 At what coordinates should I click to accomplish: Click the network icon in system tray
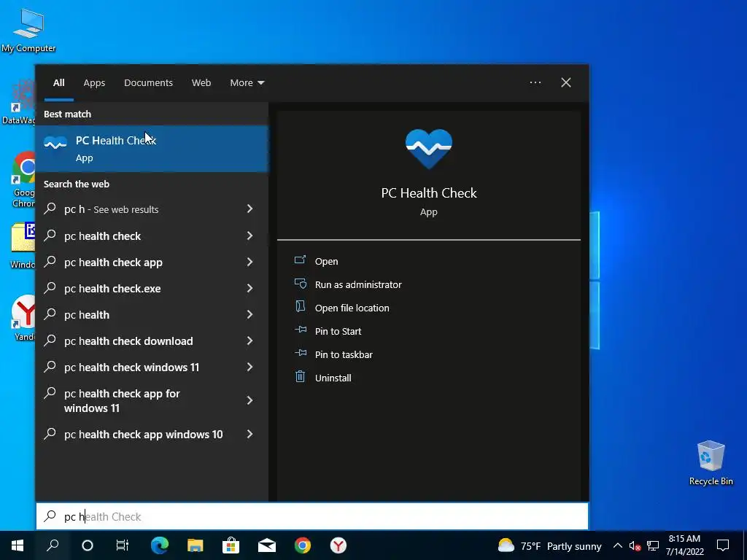coord(653,545)
